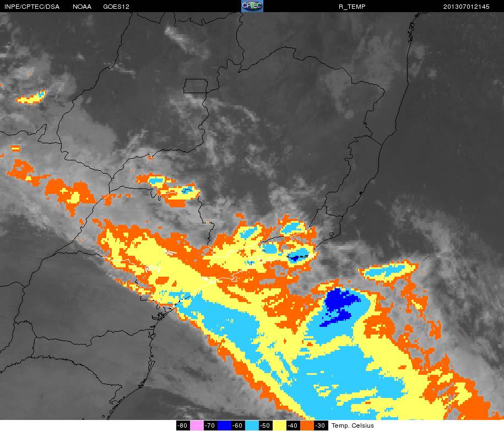Select the GOES12 satellite label
Viewport: 504px width, 431px height.
click(116, 7)
